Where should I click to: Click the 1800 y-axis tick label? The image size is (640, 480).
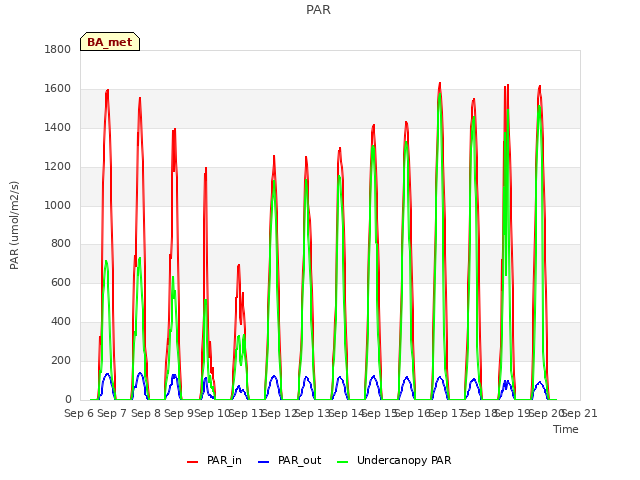[x=58, y=49]
